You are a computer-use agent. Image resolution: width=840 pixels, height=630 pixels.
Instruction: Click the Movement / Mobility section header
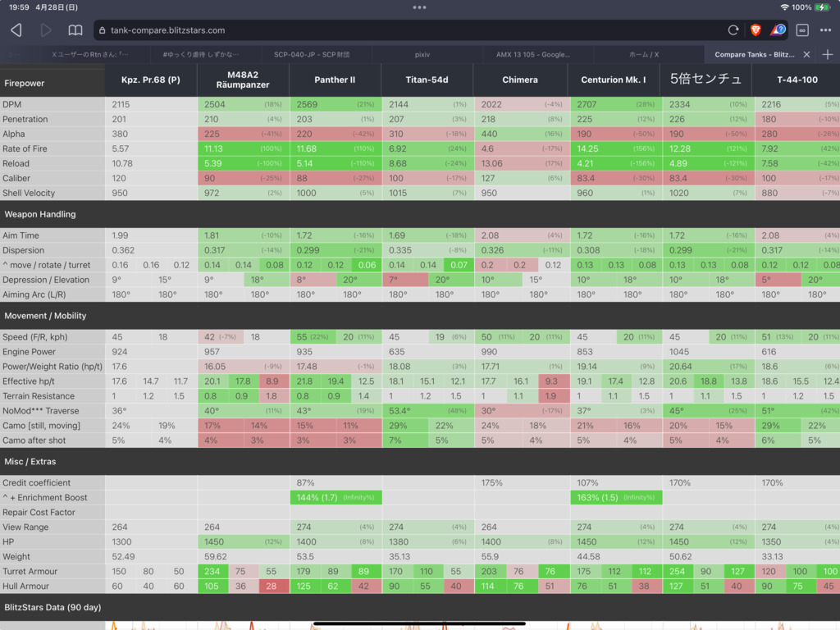click(x=45, y=316)
